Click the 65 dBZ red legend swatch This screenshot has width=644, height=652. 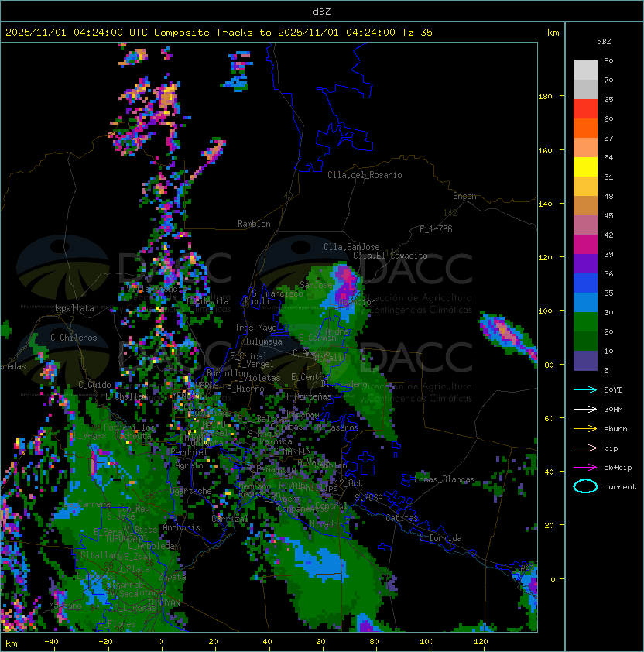point(585,109)
